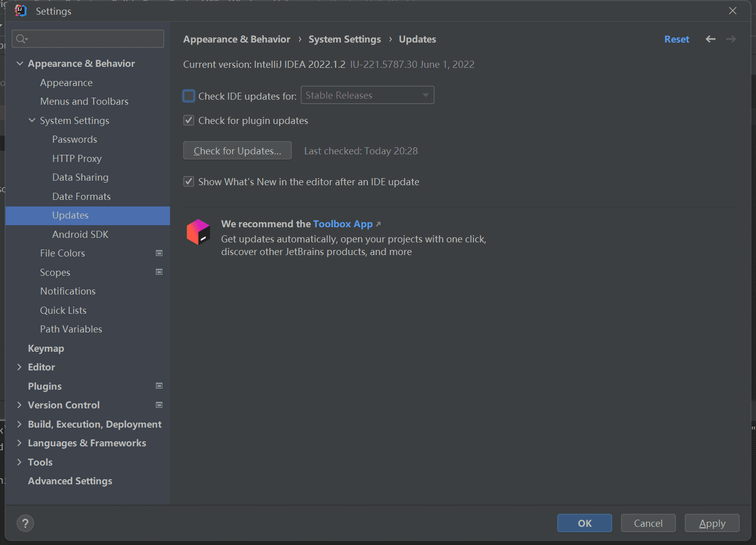Click the IntelliJ IDEA logo in title bar

pos(21,11)
